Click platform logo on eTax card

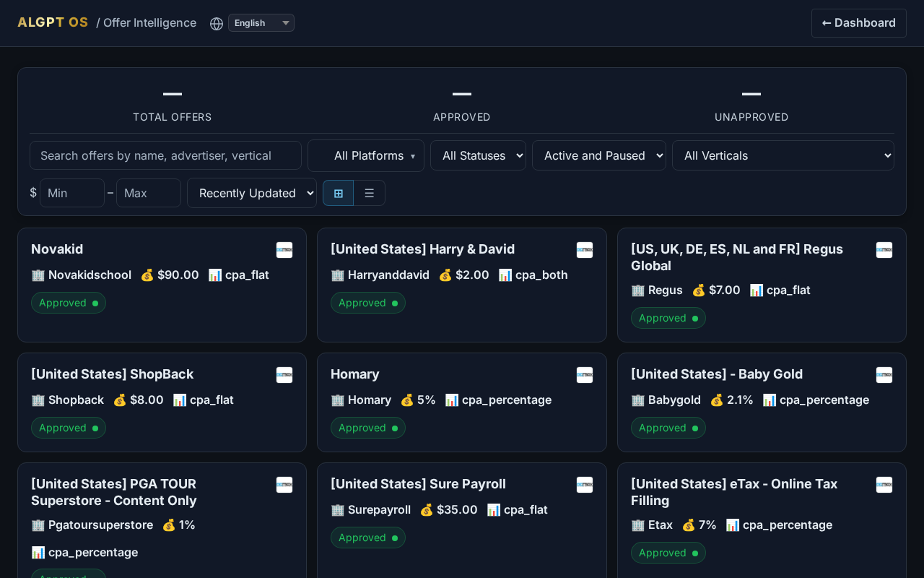coord(884,485)
